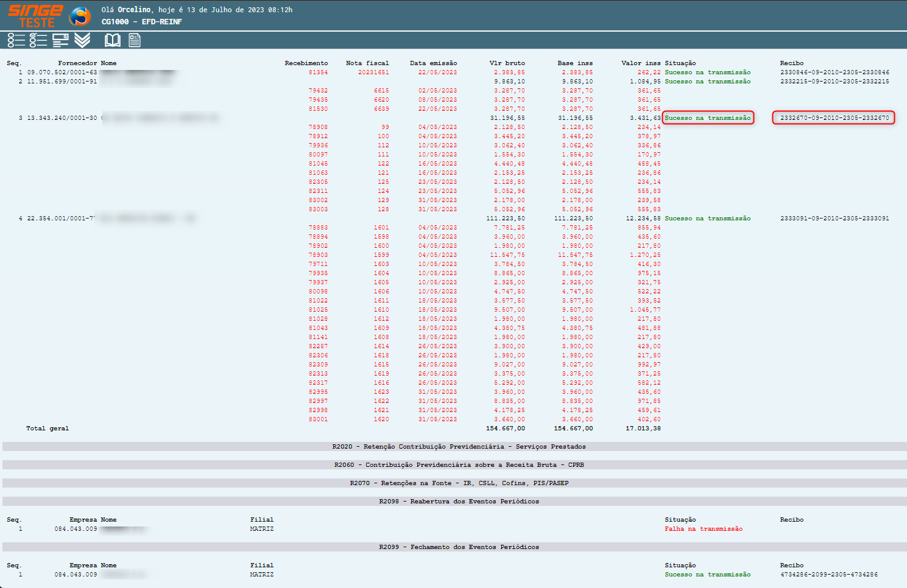Click recebimento number 81354

click(318, 72)
